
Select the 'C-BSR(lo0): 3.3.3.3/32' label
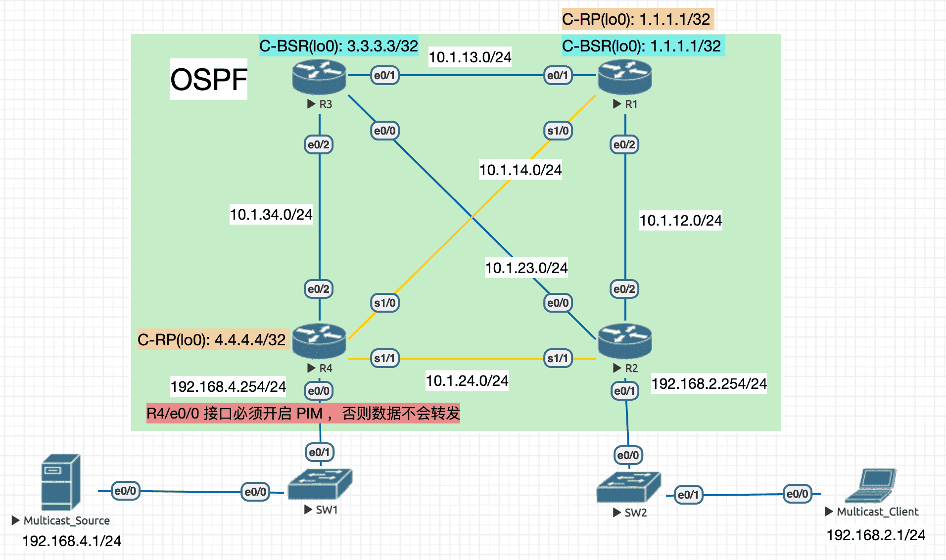[339, 46]
